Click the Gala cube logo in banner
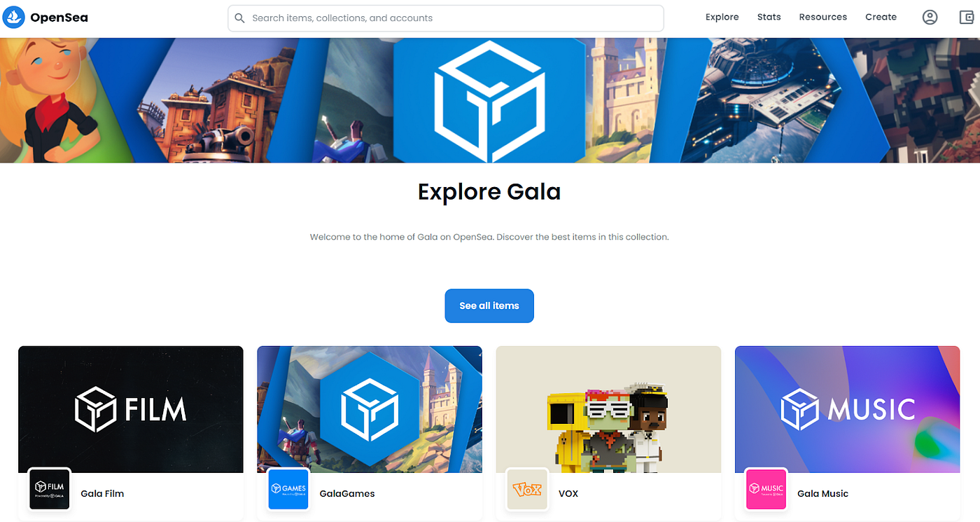Image resolution: width=980 pixels, height=522 pixels. coord(489,100)
